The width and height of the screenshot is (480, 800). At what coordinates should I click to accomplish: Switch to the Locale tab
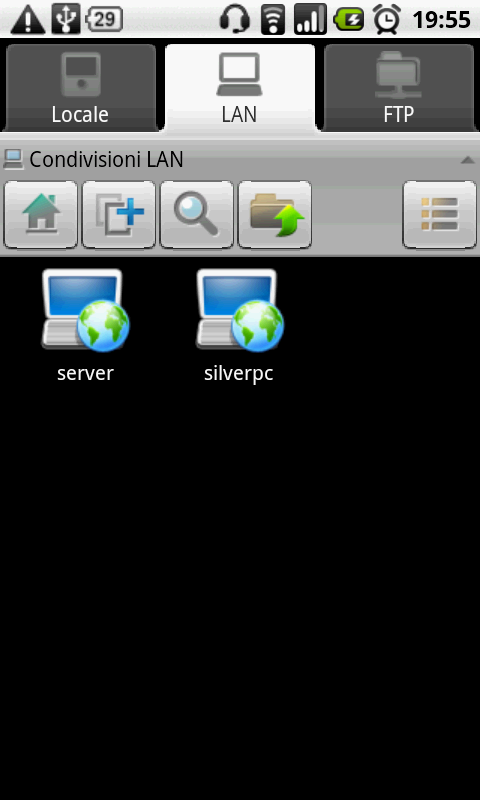(x=80, y=88)
